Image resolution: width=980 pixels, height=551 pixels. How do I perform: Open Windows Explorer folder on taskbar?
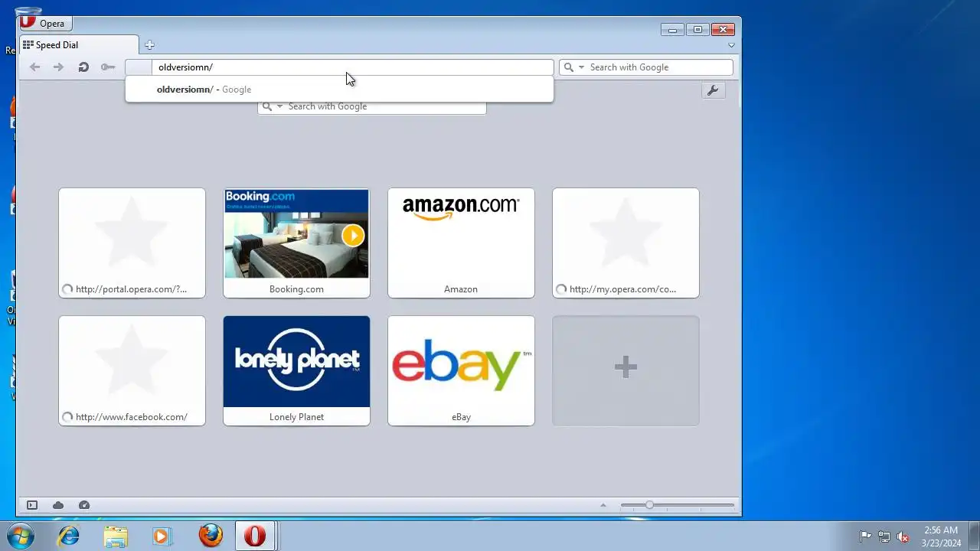pyautogui.click(x=116, y=536)
